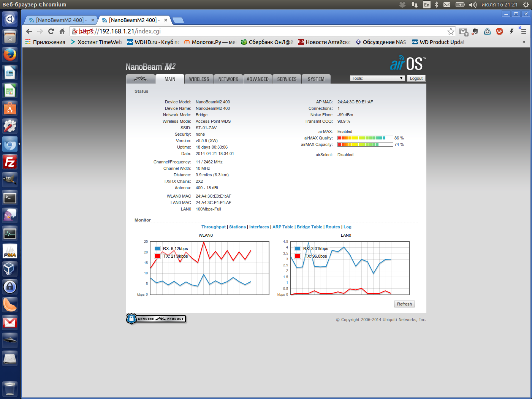
Task: Open the Throughput monitor link
Action: pos(213,227)
